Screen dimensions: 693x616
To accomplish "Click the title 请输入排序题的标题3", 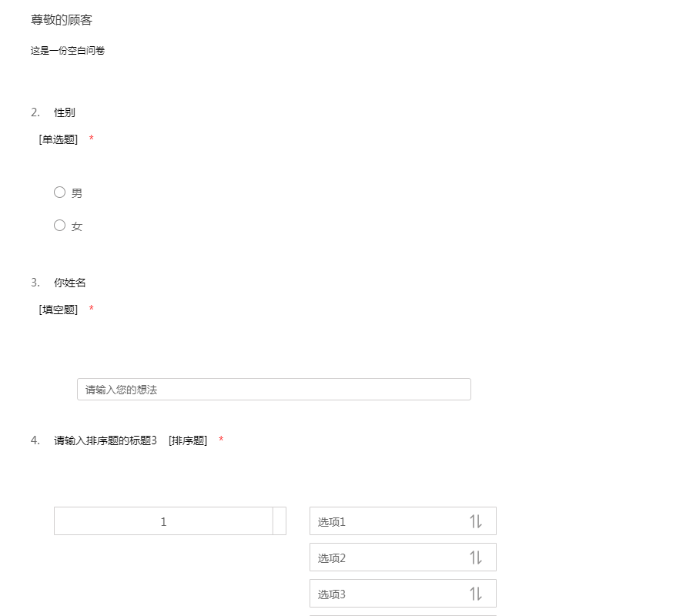I will [105, 440].
